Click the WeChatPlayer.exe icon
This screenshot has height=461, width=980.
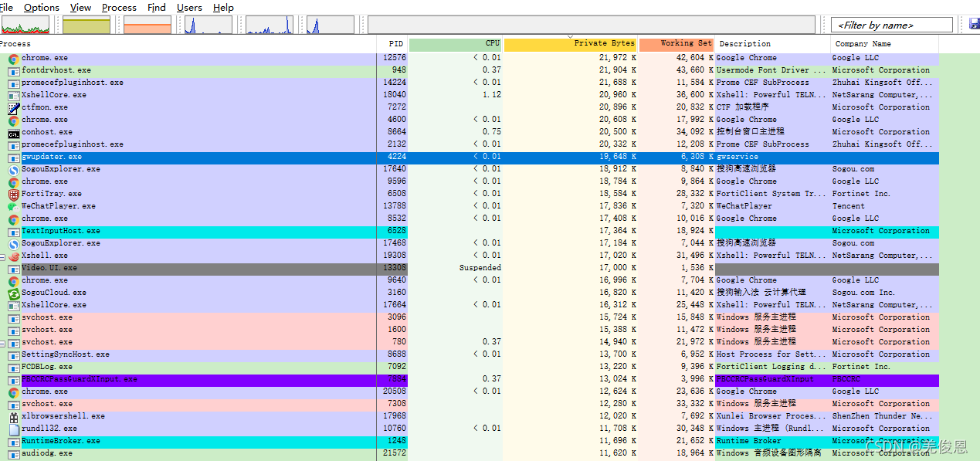(14, 206)
